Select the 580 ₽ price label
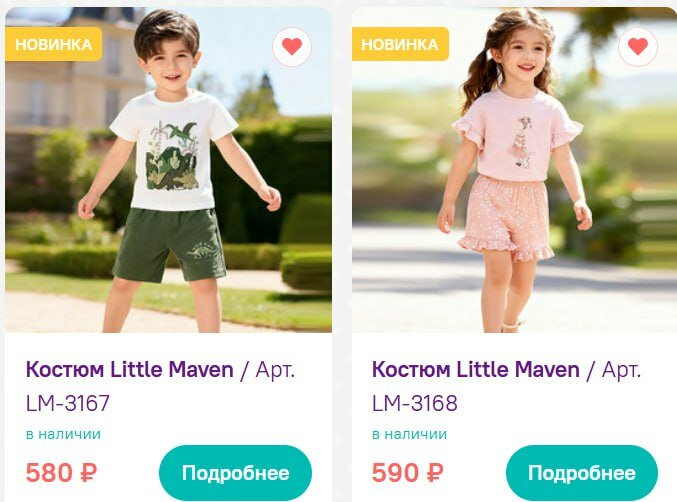Image resolution: width=677 pixels, height=502 pixels. pyautogui.click(x=61, y=473)
